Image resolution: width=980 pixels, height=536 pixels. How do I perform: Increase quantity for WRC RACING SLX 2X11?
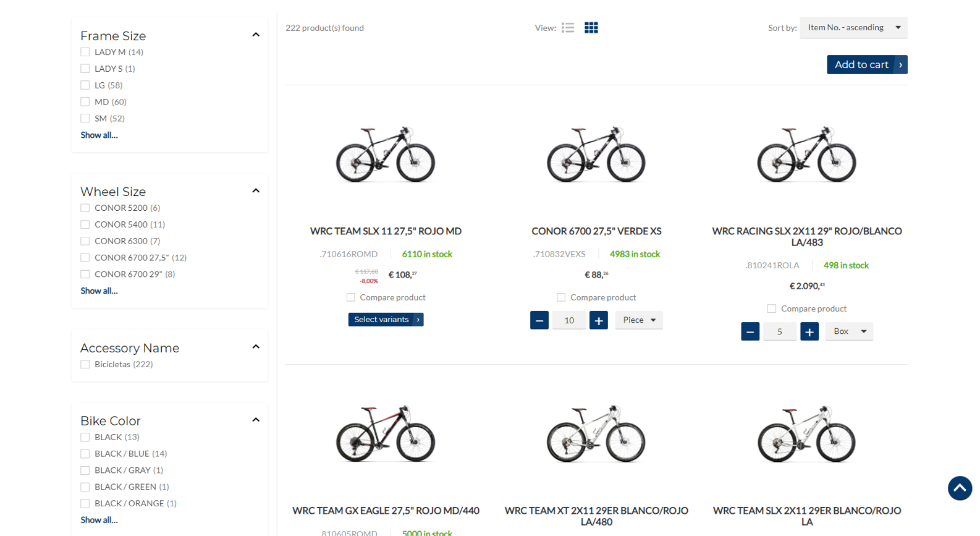[x=809, y=331]
